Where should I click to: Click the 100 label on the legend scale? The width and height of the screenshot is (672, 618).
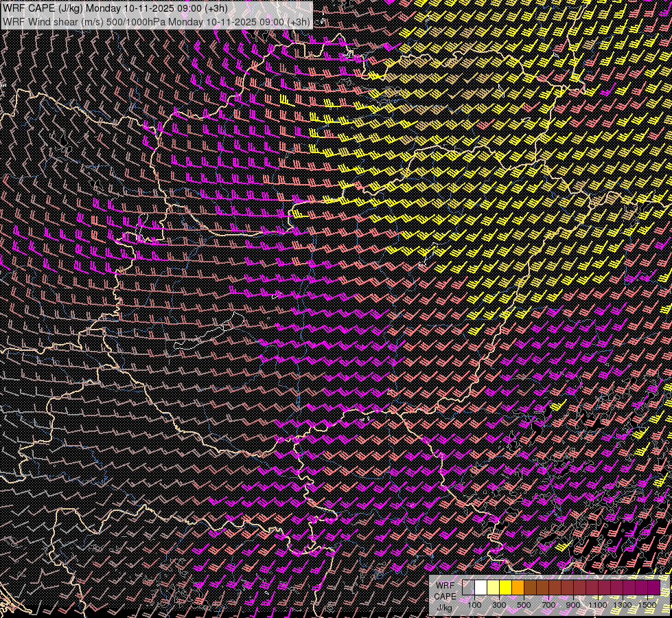(x=474, y=605)
